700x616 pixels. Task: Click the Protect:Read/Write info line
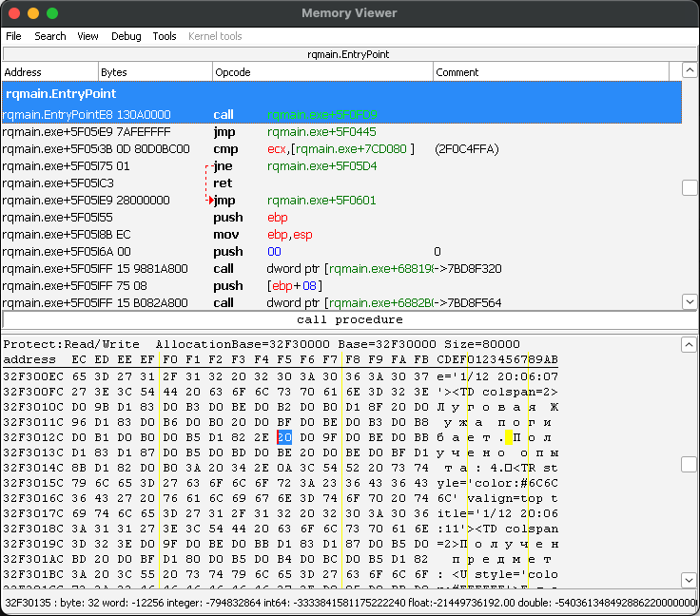(262, 344)
